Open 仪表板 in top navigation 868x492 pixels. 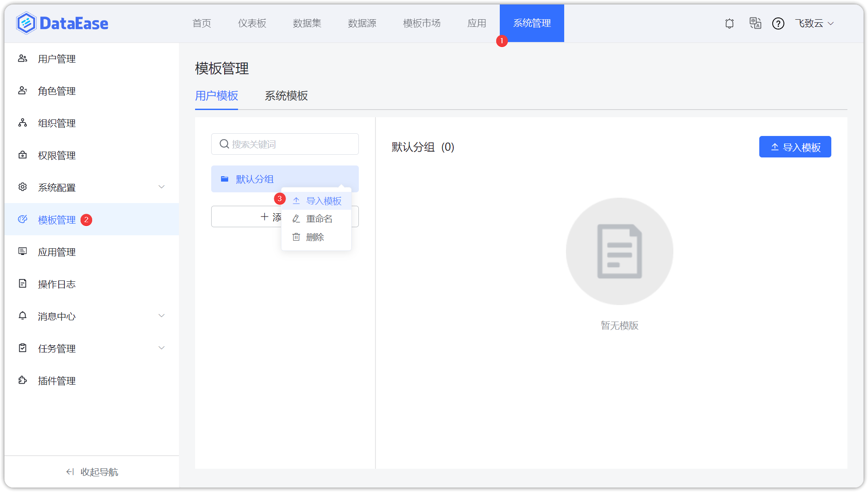(x=252, y=23)
